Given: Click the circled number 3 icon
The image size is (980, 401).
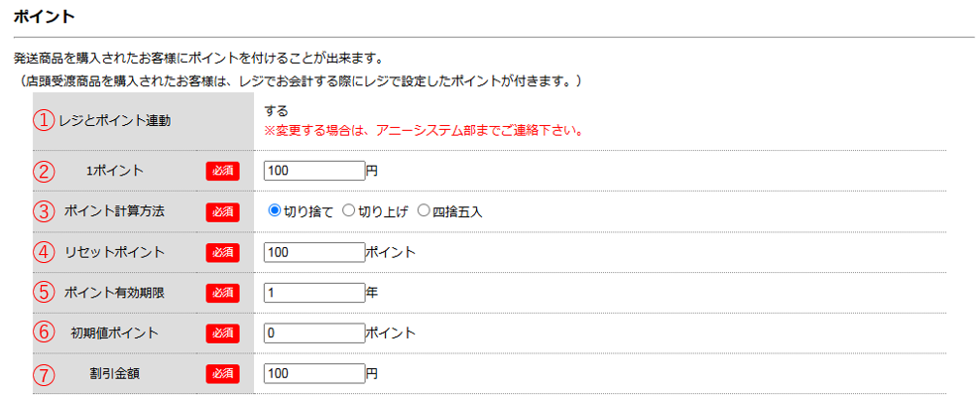Looking at the screenshot, I should click(x=46, y=211).
